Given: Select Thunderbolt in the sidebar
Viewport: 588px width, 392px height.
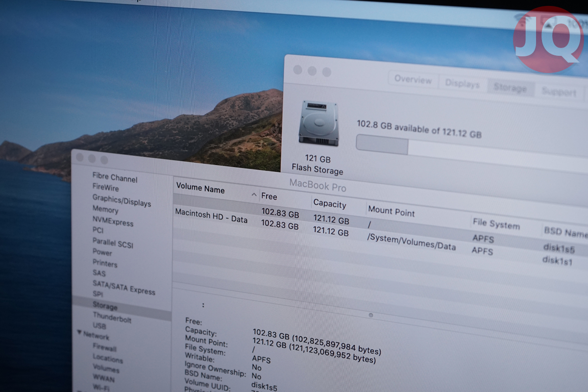Looking at the screenshot, I should click(x=112, y=318).
